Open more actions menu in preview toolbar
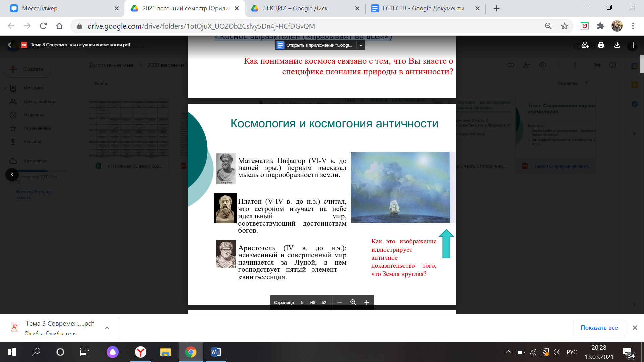Viewport: 644px width, 362px height. coord(633,45)
